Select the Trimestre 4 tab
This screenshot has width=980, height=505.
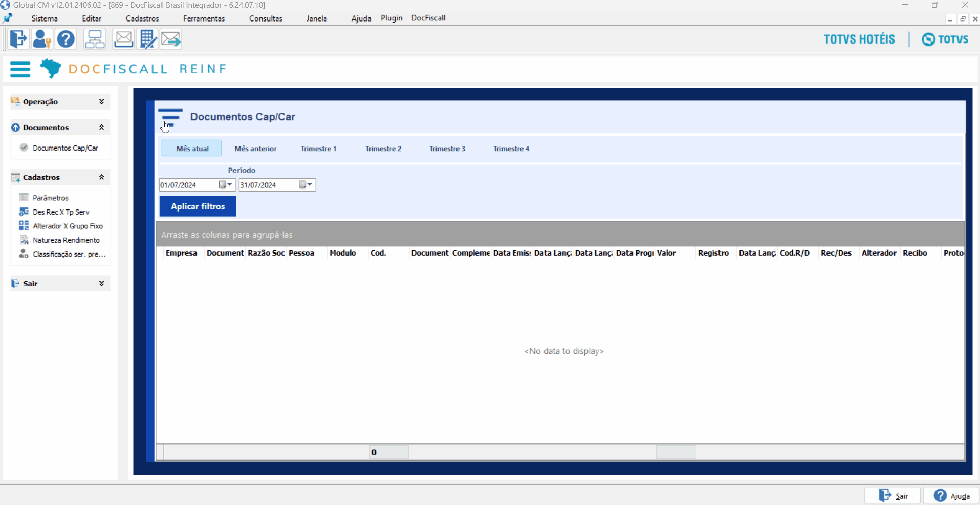point(511,149)
